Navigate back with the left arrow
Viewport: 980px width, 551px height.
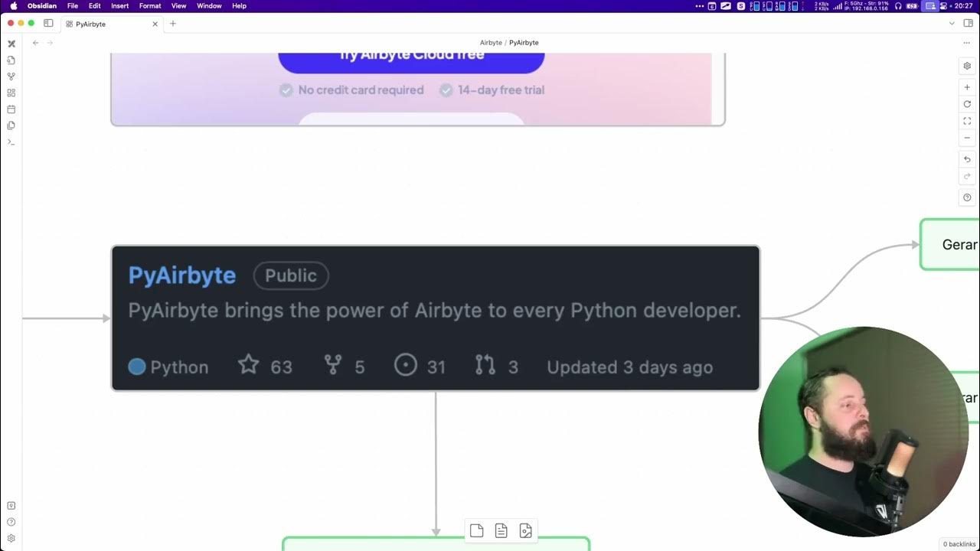[x=35, y=43]
